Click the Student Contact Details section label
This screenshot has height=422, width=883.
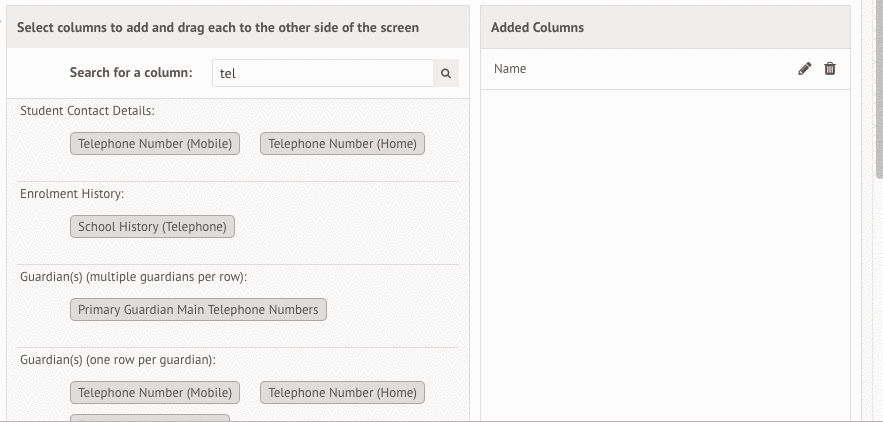coord(87,110)
